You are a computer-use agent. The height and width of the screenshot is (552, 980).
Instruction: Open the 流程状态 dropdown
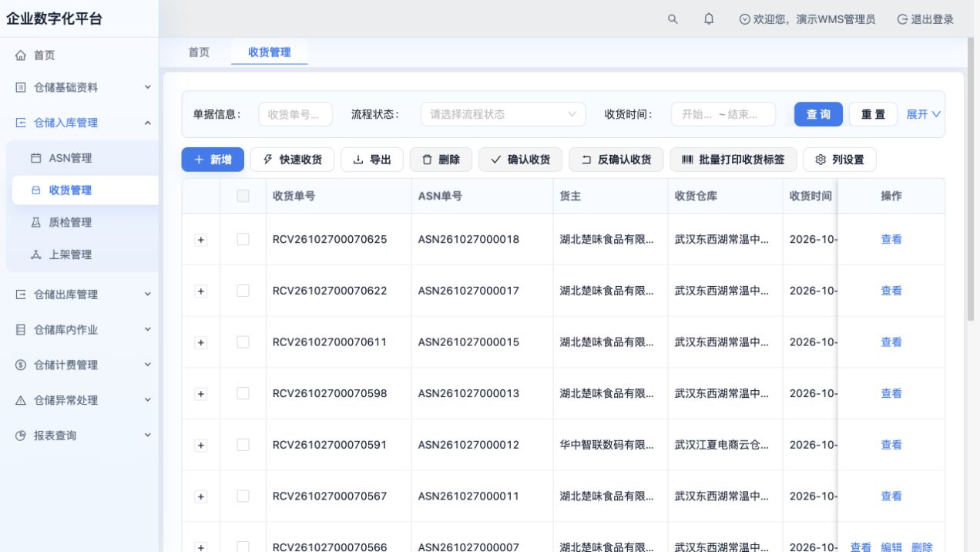[x=503, y=115]
